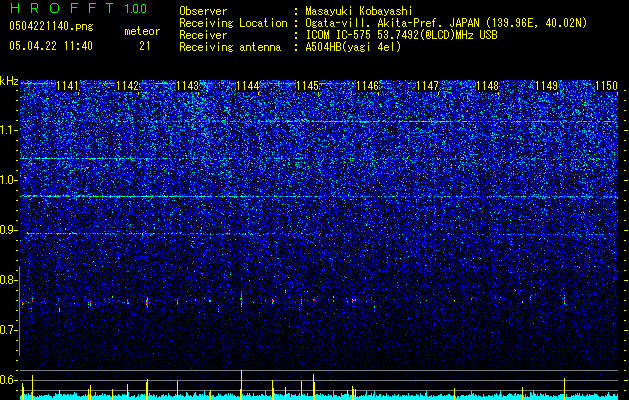The height and width of the screenshot is (400, 629).
Task: Click the 1143 time marker
Action: coord(187,86)
